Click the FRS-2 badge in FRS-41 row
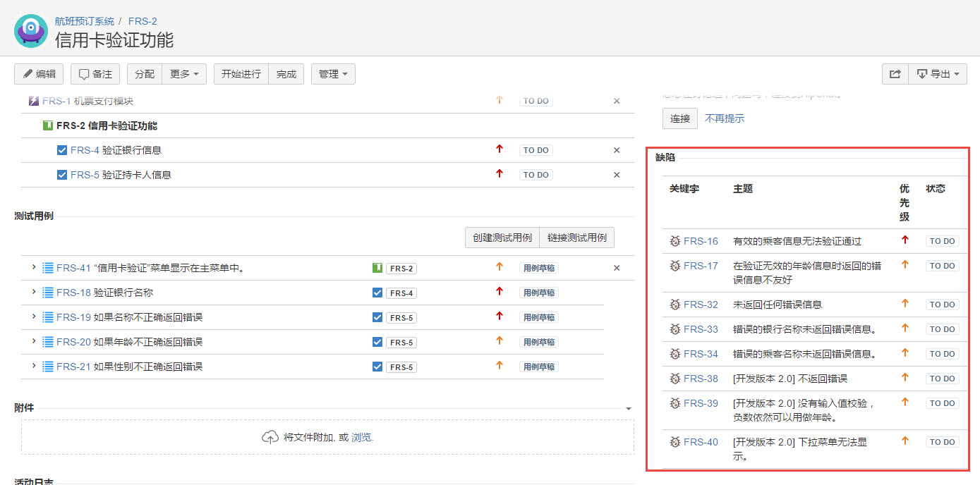 click(401, 269)
